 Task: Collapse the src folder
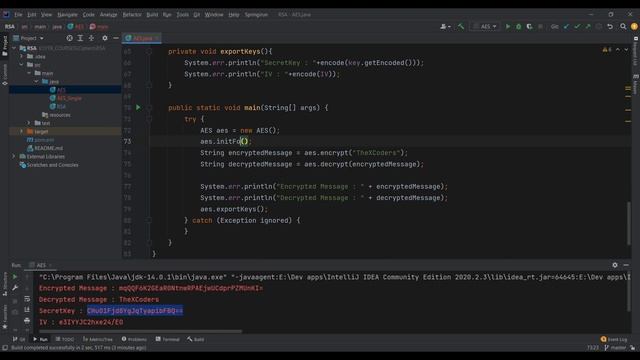point(22,64)
